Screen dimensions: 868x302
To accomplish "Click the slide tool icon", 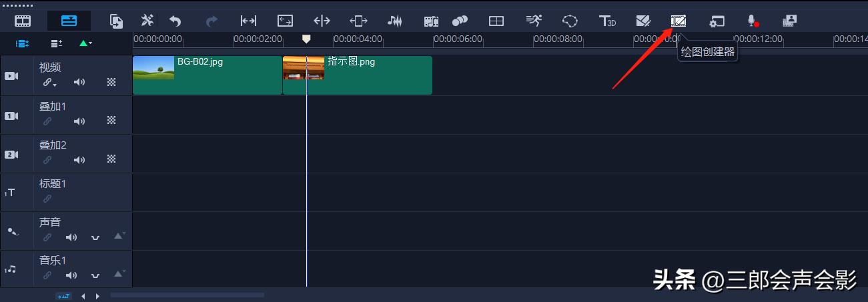I will click(358, 21).
